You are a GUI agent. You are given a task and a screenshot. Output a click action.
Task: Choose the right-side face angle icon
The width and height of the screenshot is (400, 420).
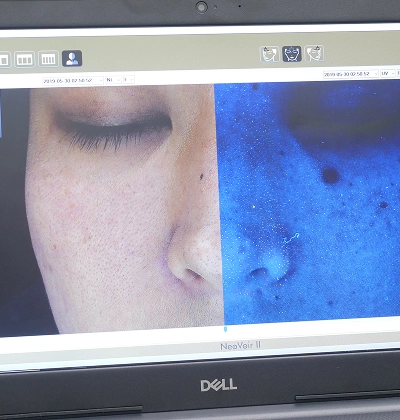click(x=314, y=53)
